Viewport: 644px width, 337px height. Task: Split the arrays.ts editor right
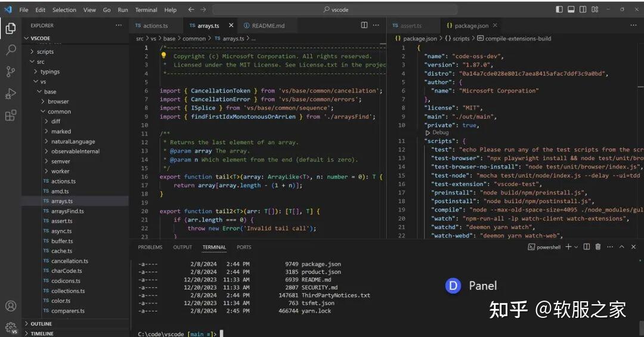click(x=364, y=26)
